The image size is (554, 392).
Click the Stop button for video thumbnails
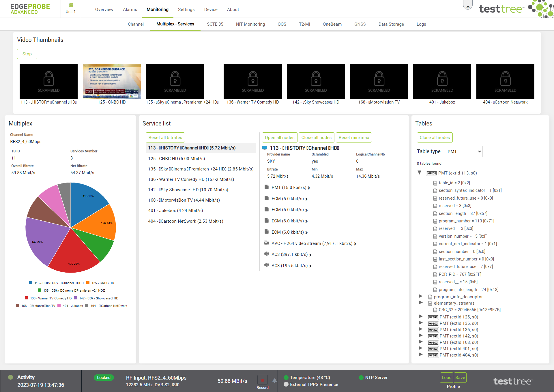[27, 53]
